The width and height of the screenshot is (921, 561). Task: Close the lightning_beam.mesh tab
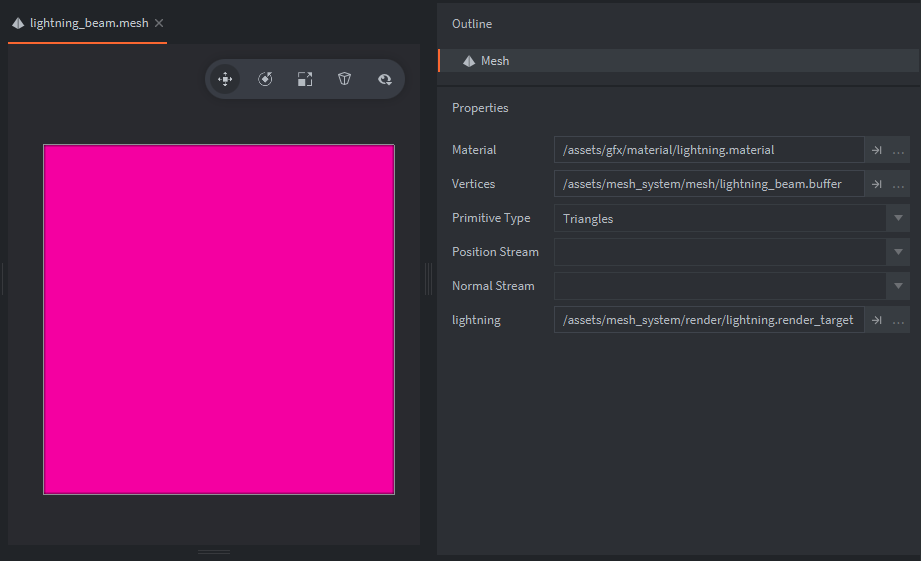[x=159, y=23]
